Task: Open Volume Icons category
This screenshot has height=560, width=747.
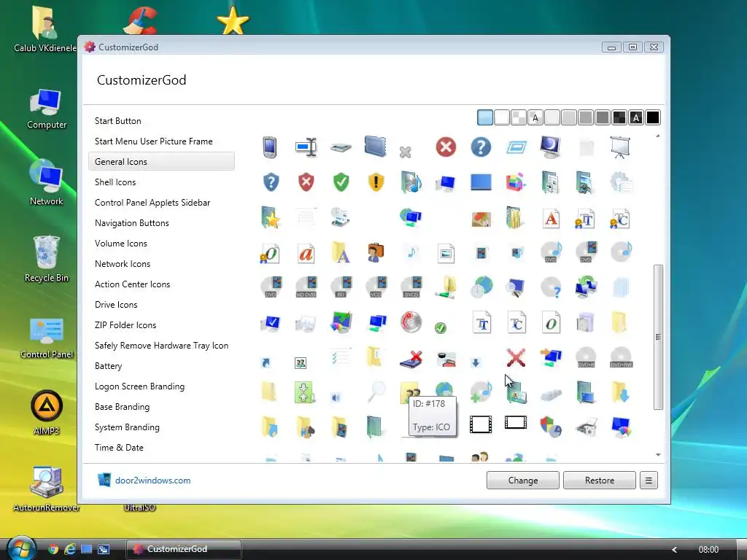Action: tap(121, 244)
